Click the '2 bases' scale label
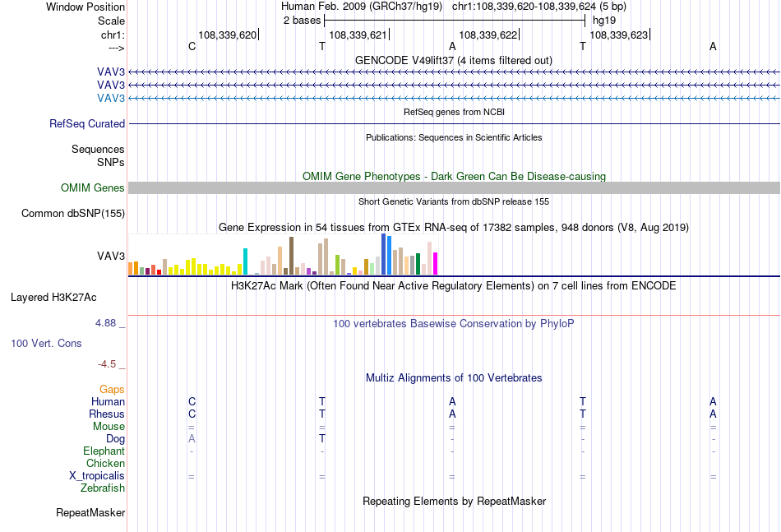Viewport: 781px width, 532px height. (x=302, y=21)
